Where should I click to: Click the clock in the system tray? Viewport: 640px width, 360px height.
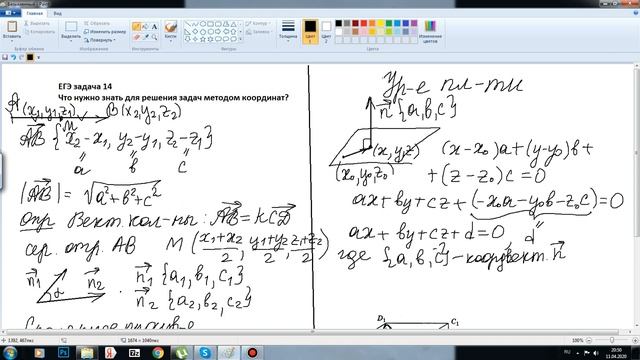pos(616,353)
